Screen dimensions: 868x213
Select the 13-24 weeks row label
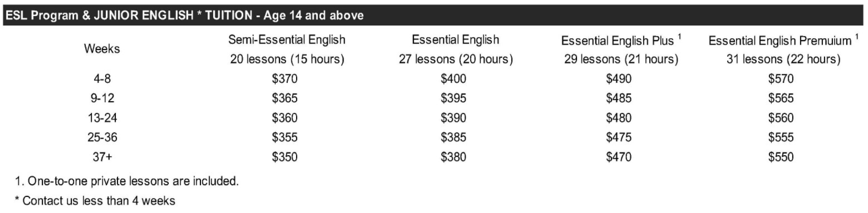[x=102, y=118]
